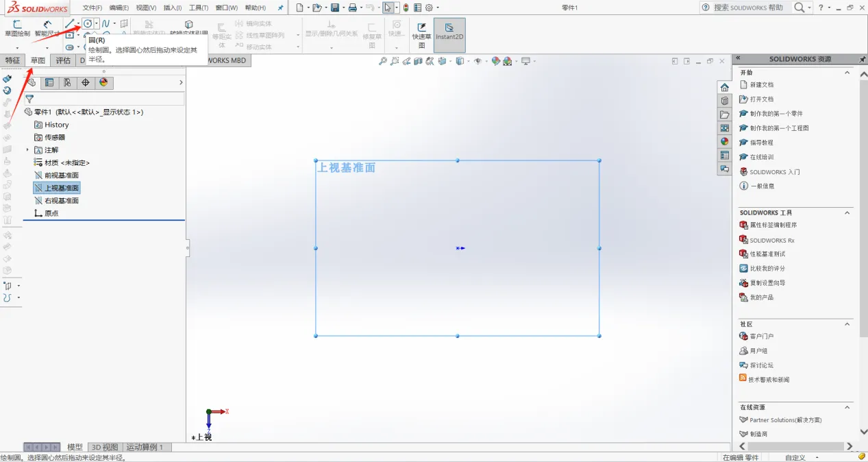Switch to the DimXpertManager crosshair tab

(86, 83)
